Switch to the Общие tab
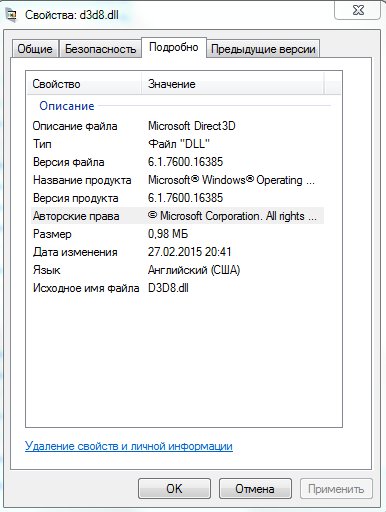This screenshot has height=512, width=386. pos(35,49)
